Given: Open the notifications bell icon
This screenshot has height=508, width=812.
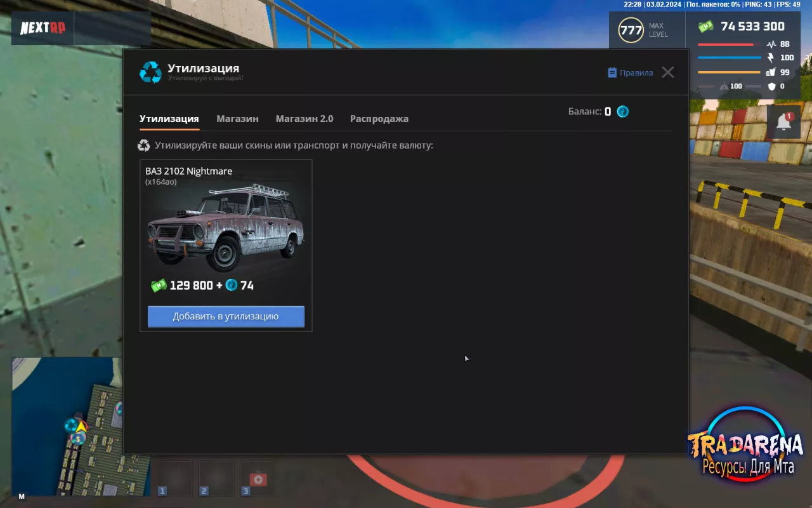Looking at the screenshot, I should 784,122.
